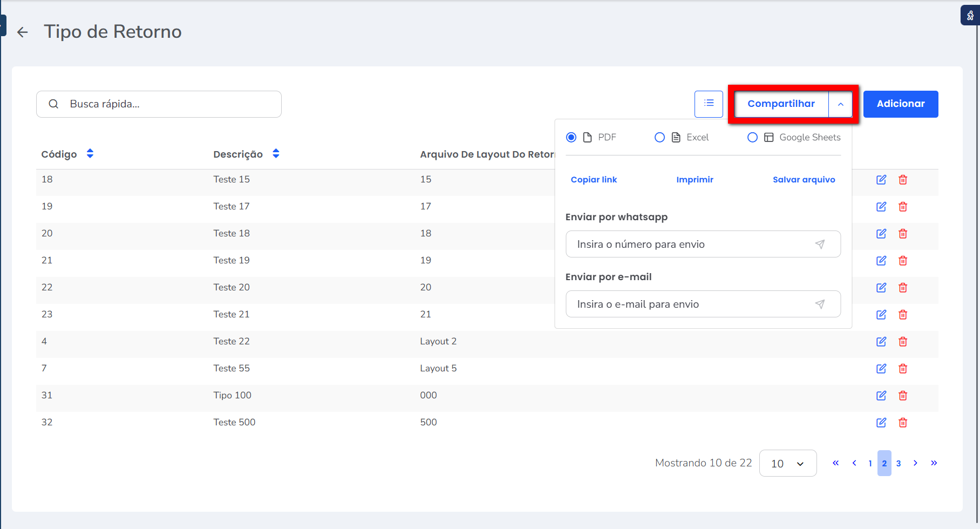Delete the Teste 19 row
980x529 pixels.
[x=903, y=261]
